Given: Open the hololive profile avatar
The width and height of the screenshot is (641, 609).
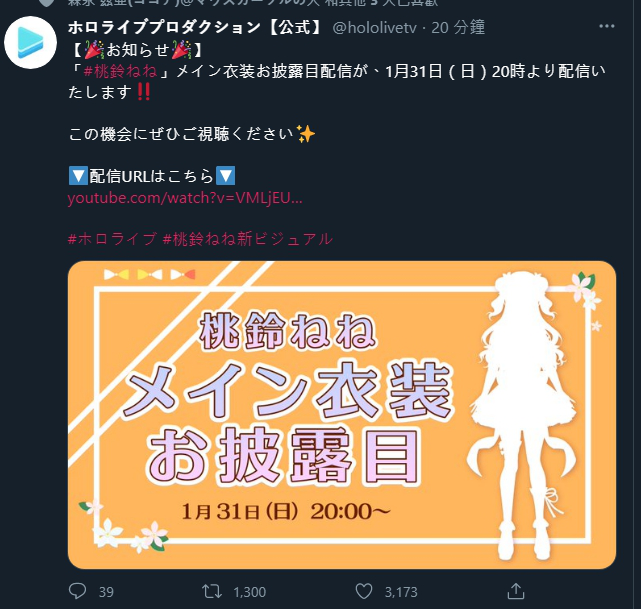Looking at the screenshot, I should (30, 42).
